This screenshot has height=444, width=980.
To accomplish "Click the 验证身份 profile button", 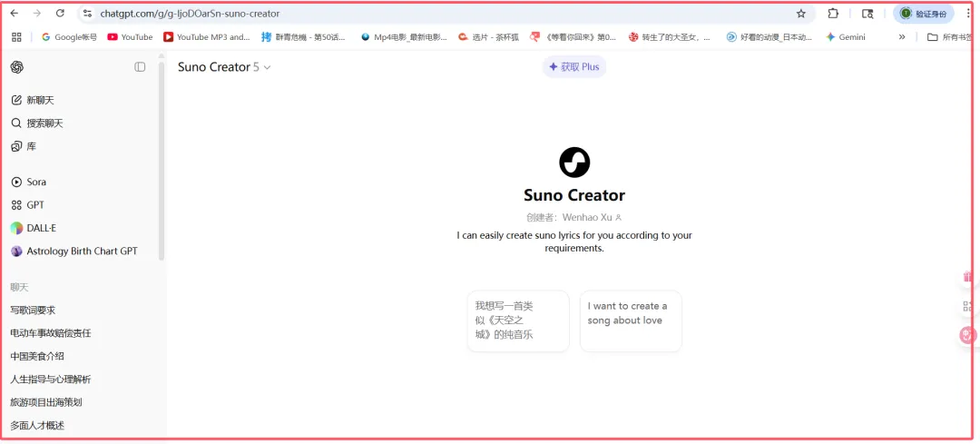I will 923,13.
